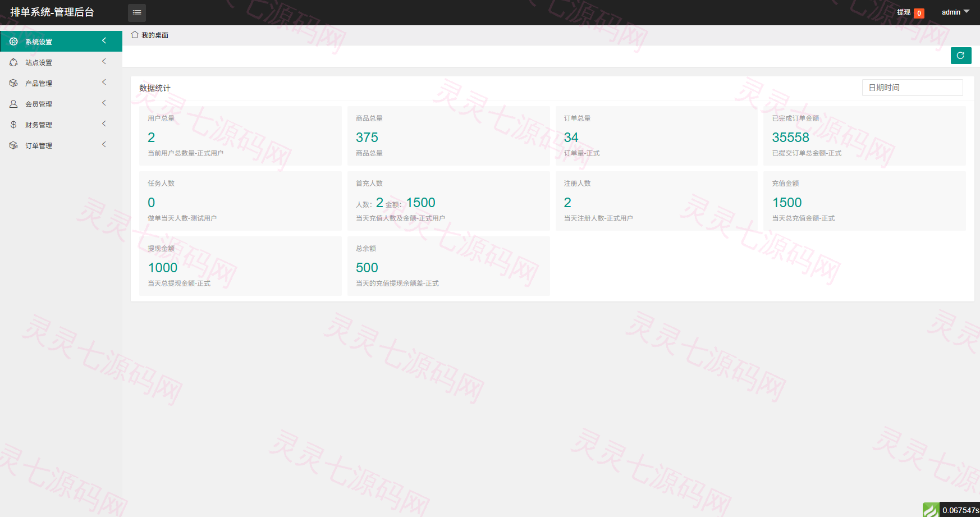Click the 当天的充值提现余额差-正式 caption
Viewport: 980px width, 517px height.
[397, 283]
